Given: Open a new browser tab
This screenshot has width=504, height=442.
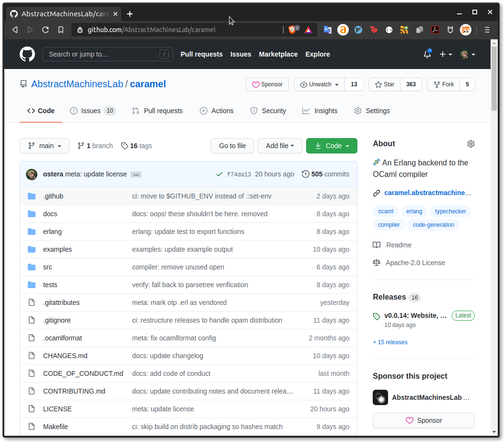Looking at the screenshot, I should click(130, 14).
